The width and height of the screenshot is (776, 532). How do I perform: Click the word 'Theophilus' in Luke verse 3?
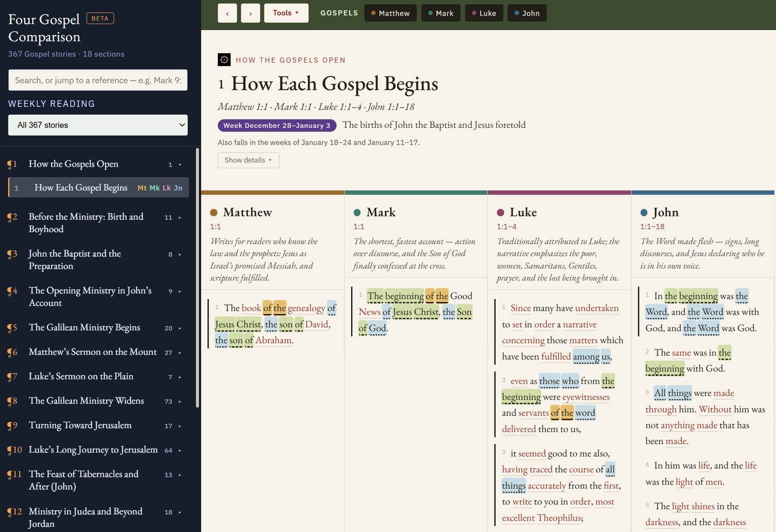coord(559,518)
